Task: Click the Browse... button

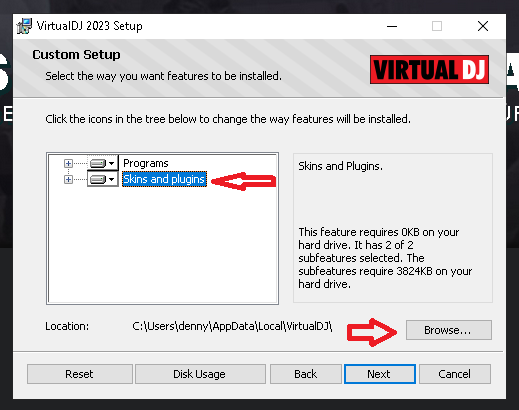Action: coord(449,330)
